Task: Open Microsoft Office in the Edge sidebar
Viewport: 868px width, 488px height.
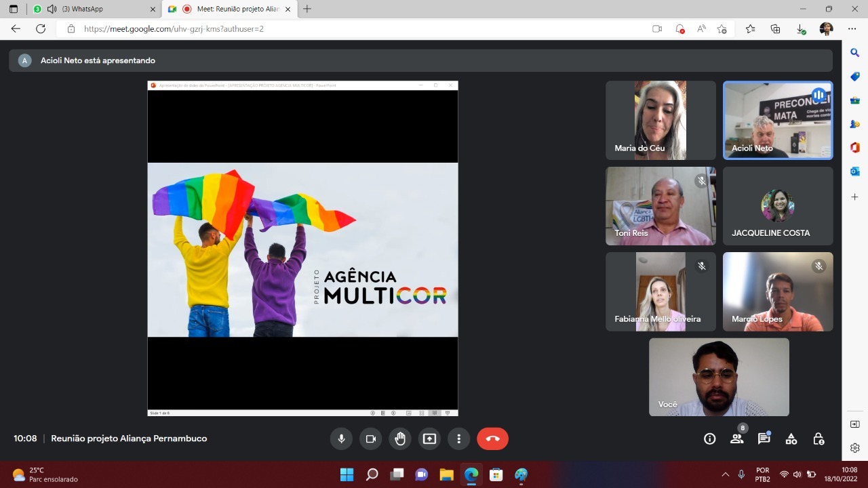Action: pyautogui.click(x=855, y=148)
